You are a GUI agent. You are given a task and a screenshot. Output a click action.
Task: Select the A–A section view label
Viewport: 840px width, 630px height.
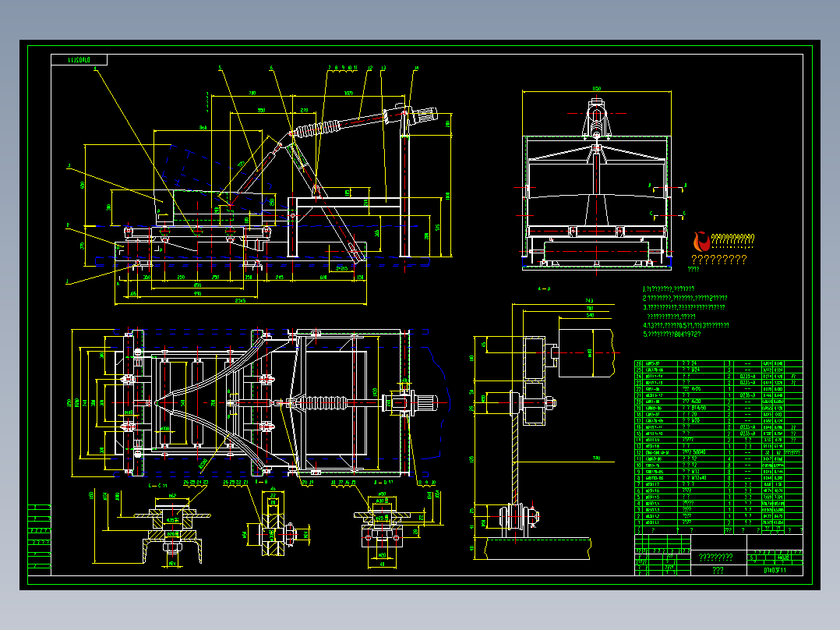coord(544,288)
